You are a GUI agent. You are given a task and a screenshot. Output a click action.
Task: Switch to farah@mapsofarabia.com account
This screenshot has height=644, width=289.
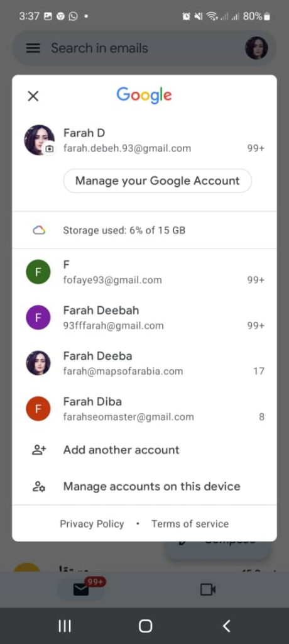144,363
